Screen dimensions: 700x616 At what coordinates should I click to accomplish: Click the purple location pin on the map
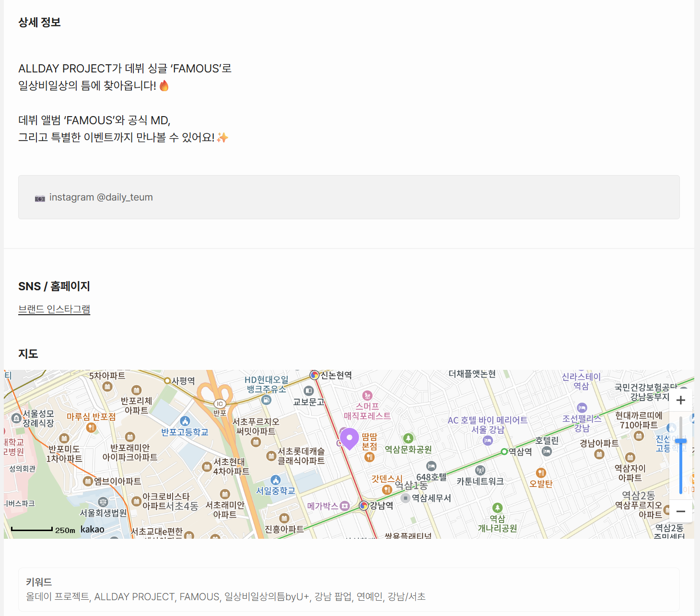[x=350, y=439]
